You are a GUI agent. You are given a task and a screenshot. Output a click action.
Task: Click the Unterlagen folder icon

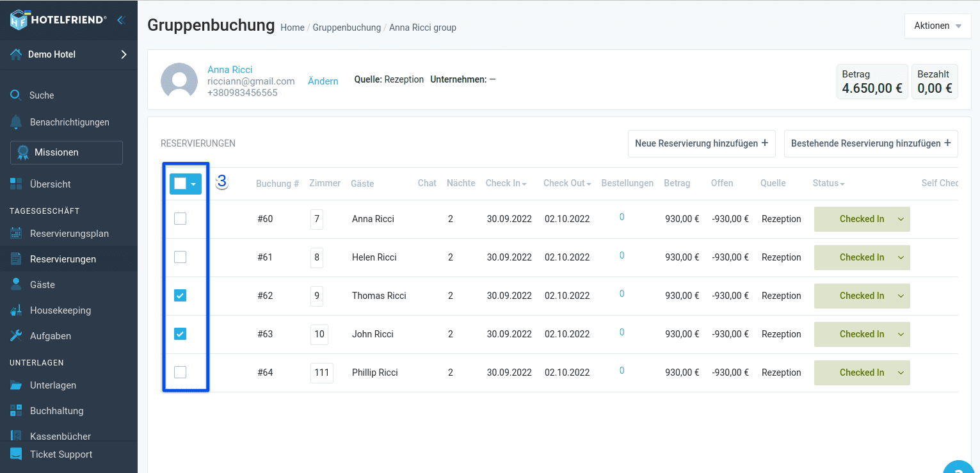point(16,385)
